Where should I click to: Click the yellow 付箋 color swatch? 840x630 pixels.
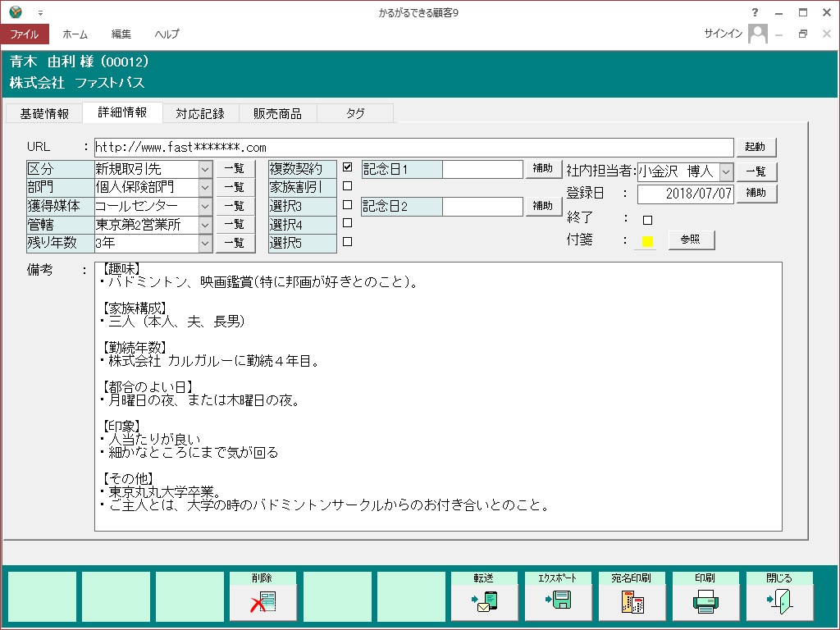coord(647,242)
